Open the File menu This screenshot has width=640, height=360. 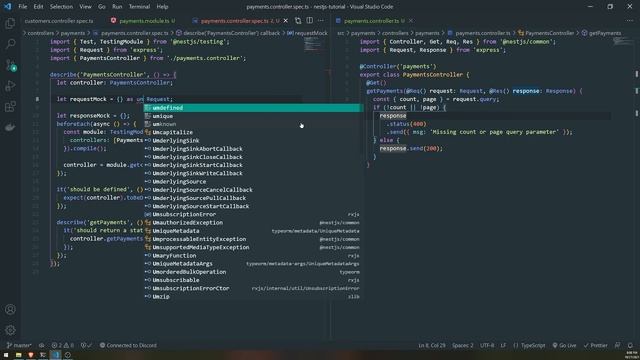coord(22,7)
